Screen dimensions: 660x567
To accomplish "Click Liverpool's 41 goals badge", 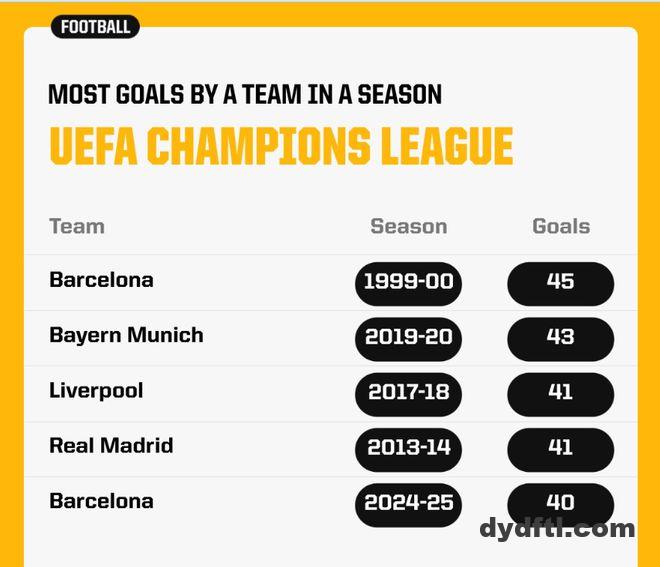I will coord(560,392).
